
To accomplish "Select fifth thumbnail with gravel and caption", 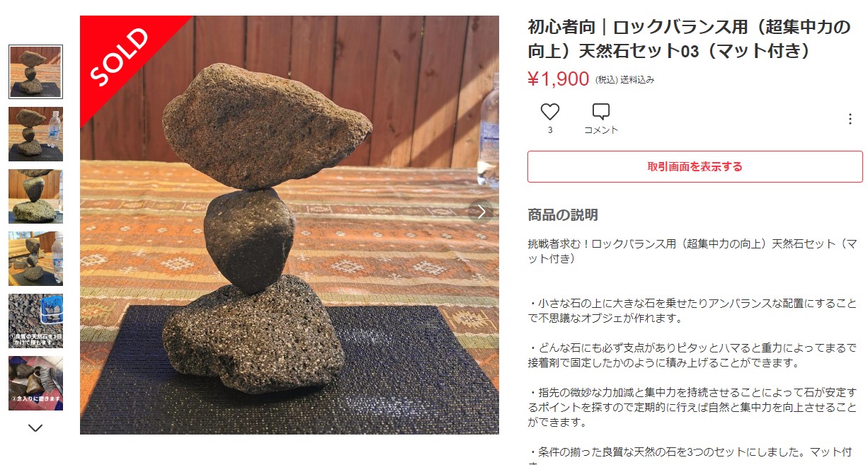I will pos(35,321).
